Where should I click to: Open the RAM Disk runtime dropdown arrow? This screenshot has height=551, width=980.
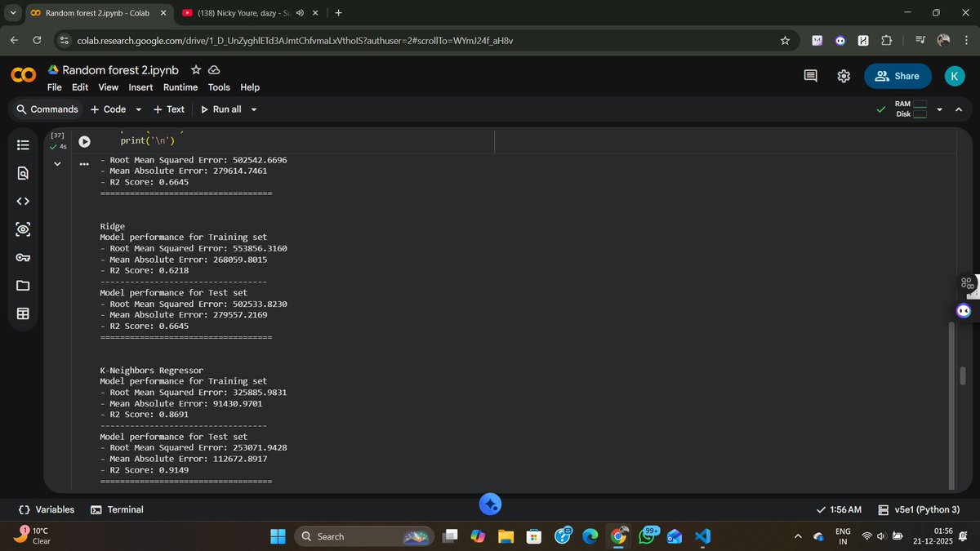coord(939,109)
